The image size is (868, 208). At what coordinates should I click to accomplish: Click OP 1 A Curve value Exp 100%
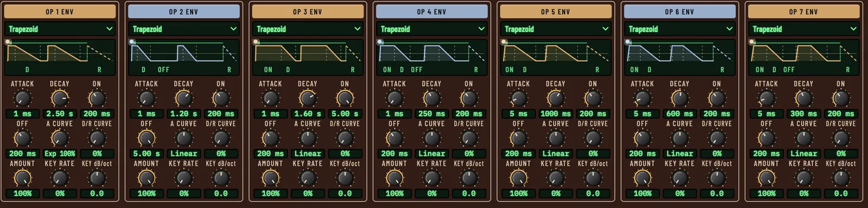(x=60, y=153)
